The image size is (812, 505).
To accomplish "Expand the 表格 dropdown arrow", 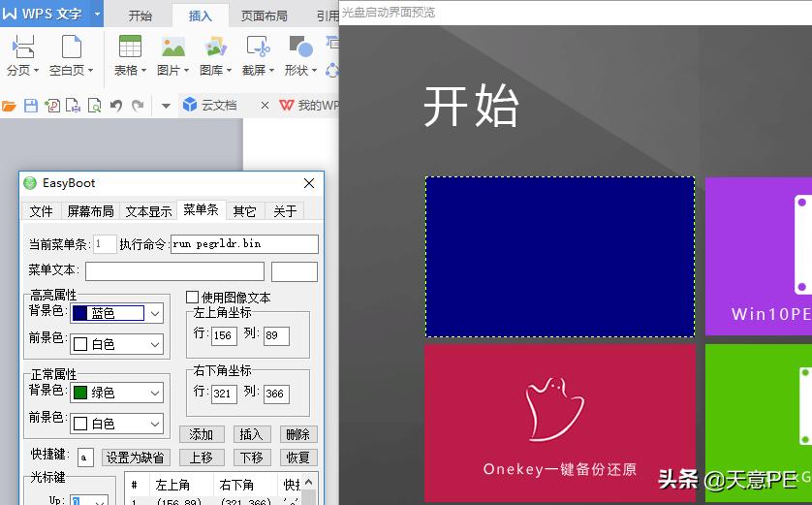I will coord(144,70).
